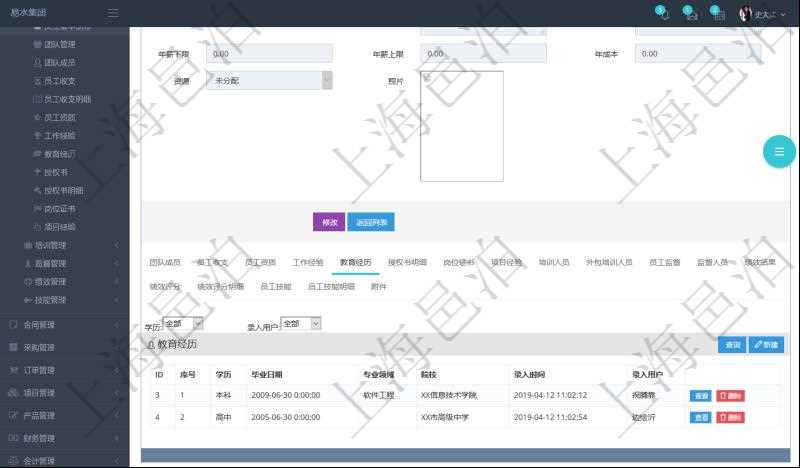Open the second notification icon in header
The image size is (800, 468).
pyautogui.click(x=689, y=12)
